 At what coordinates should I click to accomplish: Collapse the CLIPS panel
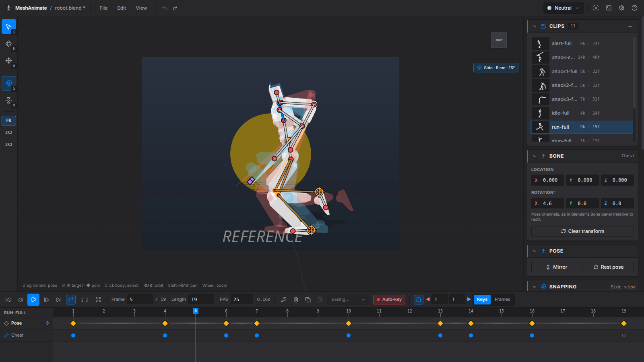pyautogui.click(x=535, y=26)
